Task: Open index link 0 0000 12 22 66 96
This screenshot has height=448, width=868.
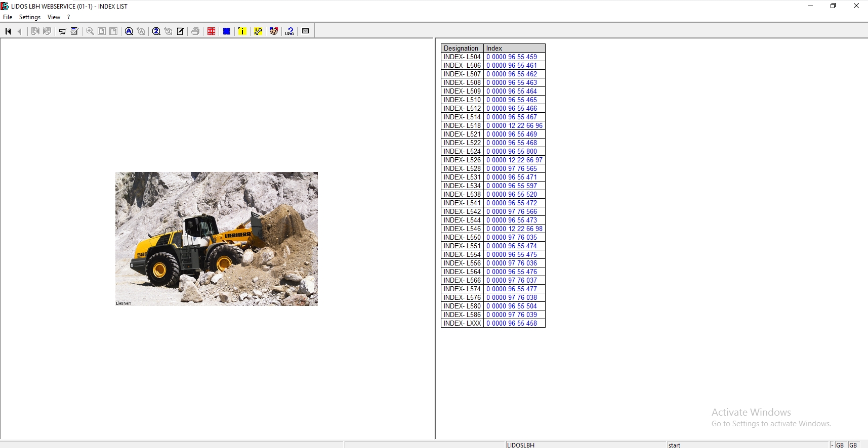Action: 514,126
